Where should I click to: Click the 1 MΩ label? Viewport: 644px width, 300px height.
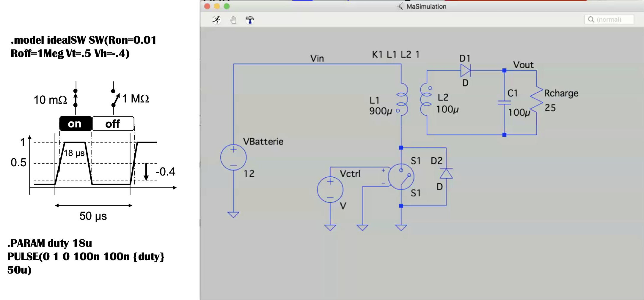pyautogui.click(x=136, y=99)
